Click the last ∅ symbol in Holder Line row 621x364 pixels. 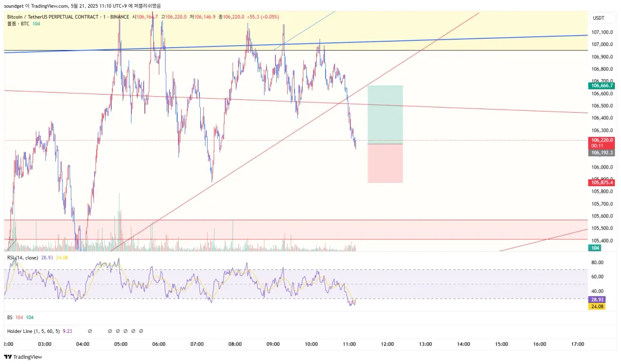[141, 331]
